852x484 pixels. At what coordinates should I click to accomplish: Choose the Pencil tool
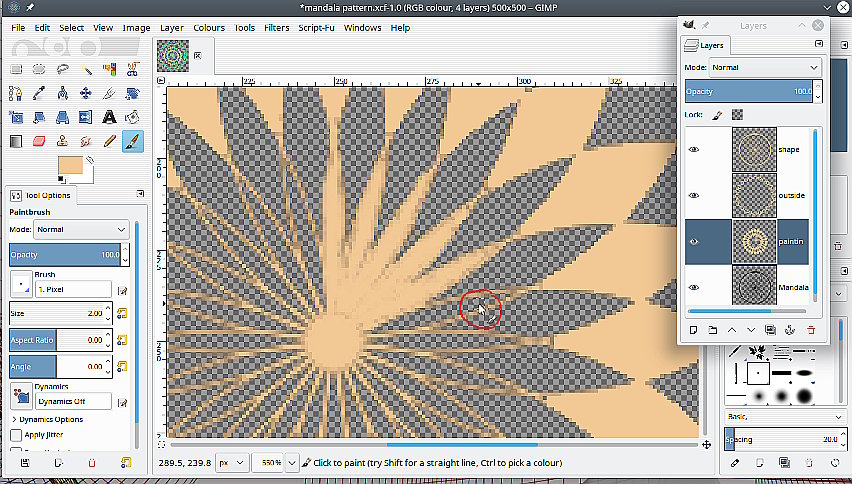pyautogui.click(x=109, y=142)
